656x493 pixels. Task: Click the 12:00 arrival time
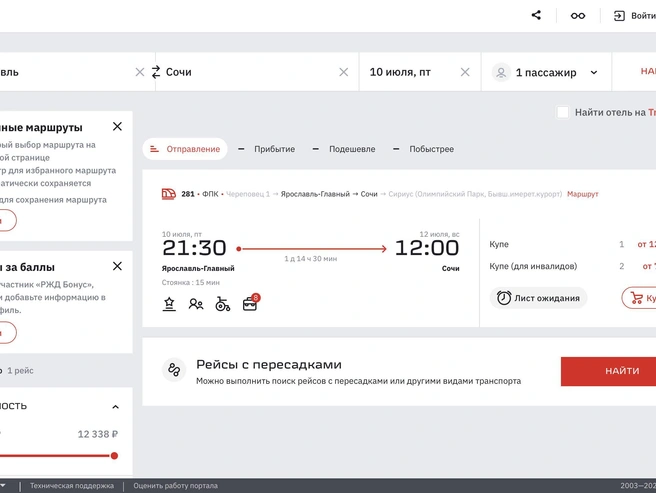coord(427,248)
